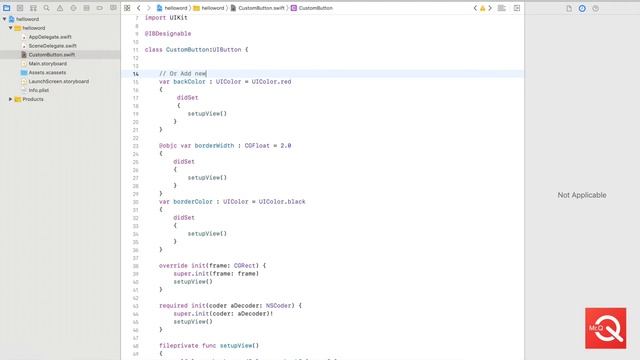Show the File inspector

[x=569, y=8]
